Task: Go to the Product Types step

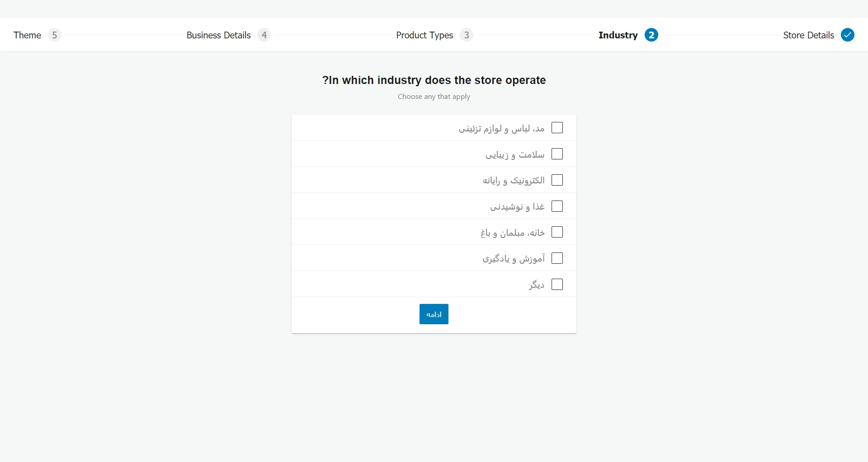Action: click(424, 35)
